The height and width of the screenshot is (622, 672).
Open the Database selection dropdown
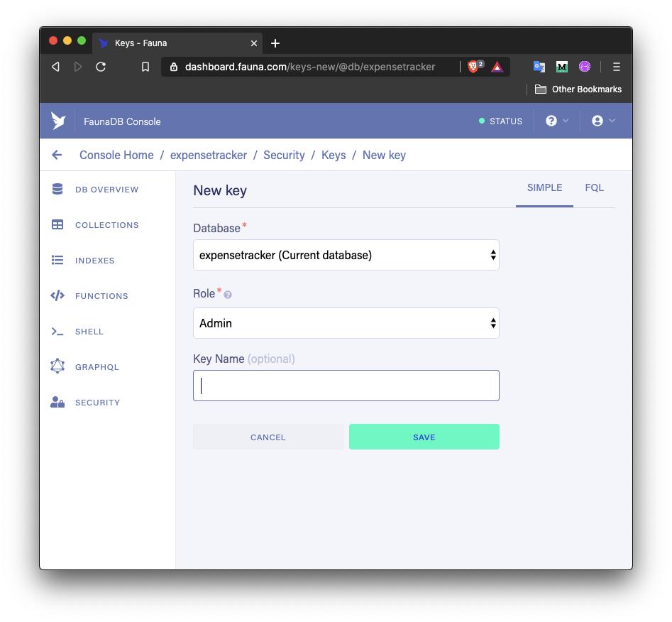pos(346,255)
